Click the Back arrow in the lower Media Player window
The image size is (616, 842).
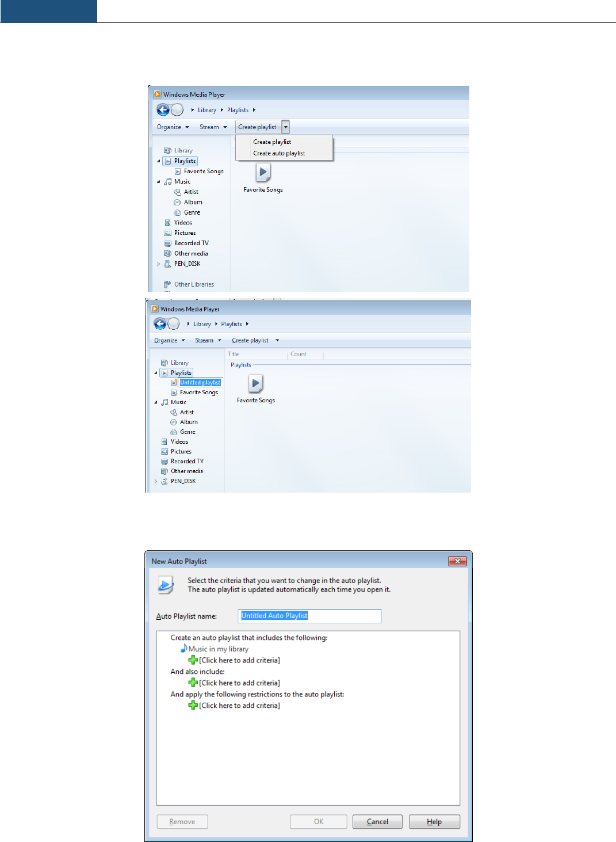pyautogui.click(x=160, y=324)
